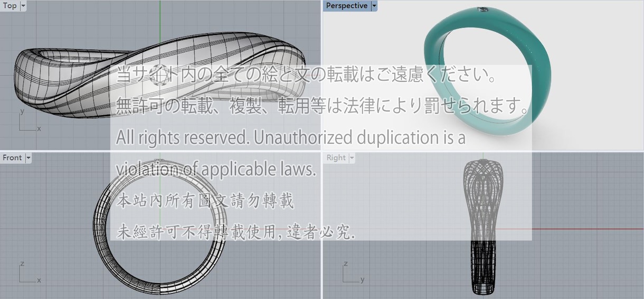
Task: Open the Right viewport dropdown arrow
Action: pyautogui.click(x=352, y=158)
